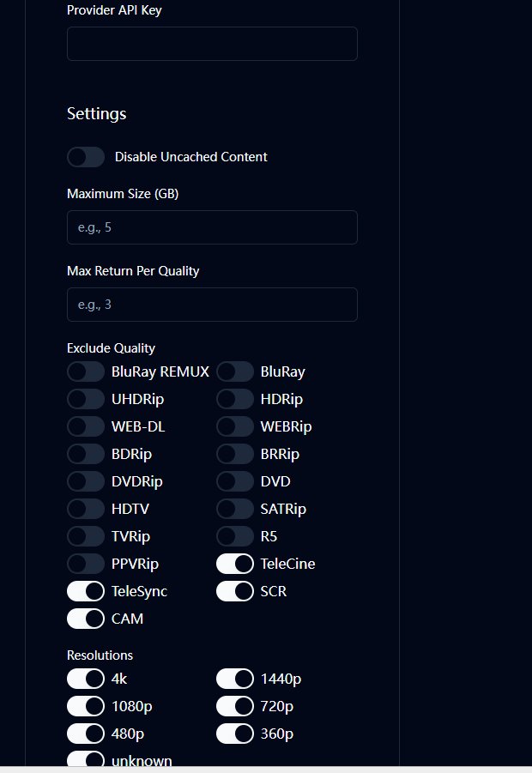The width and height of the screenshot is (532, 773).
Task: Toggle the UHDRip quality switch
Action: [85, 399]
